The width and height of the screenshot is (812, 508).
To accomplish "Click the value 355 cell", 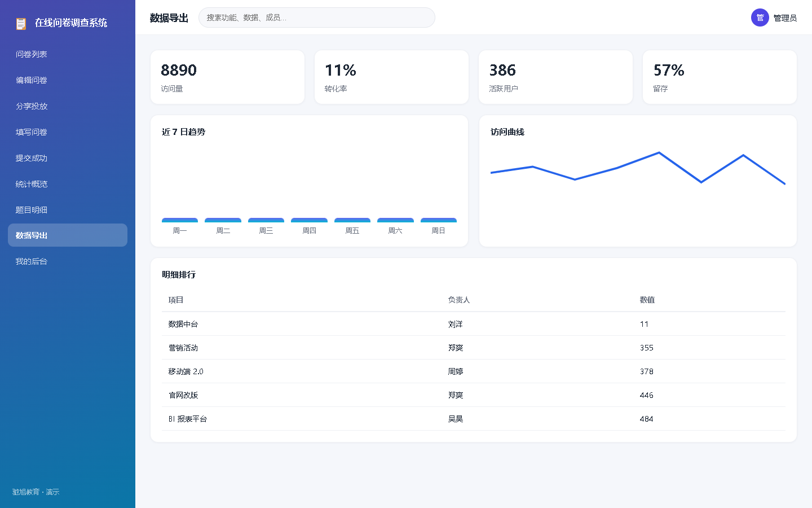I will click(647, 348).
